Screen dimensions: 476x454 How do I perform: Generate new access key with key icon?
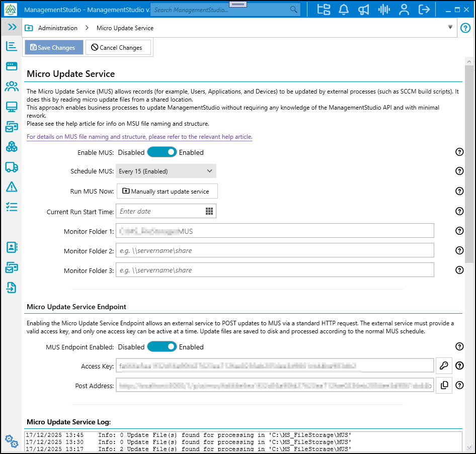[444, 366]
